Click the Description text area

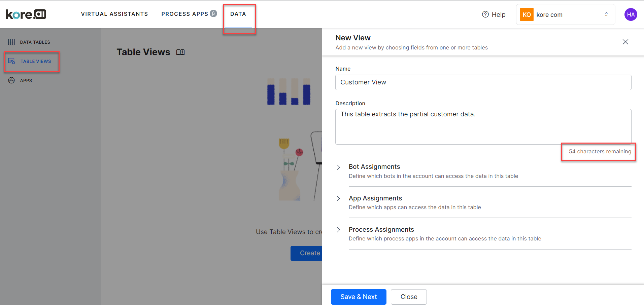click(483, 127)
